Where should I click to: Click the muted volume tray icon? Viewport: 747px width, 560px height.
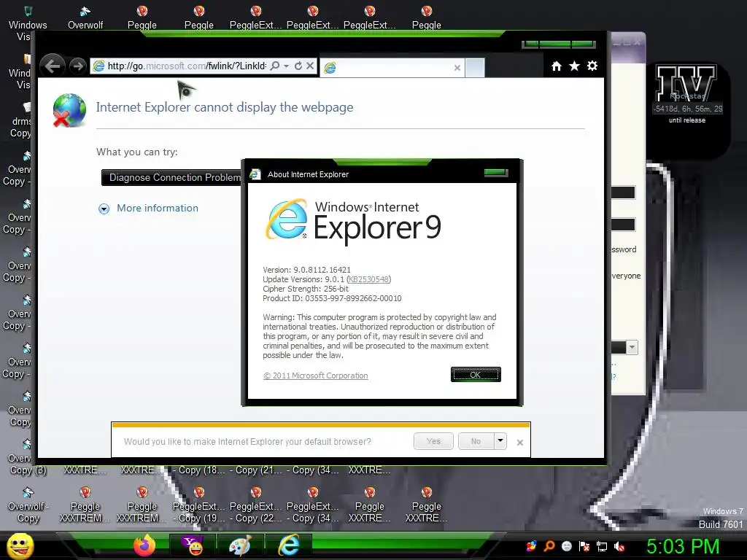click(x=619, y=546)
